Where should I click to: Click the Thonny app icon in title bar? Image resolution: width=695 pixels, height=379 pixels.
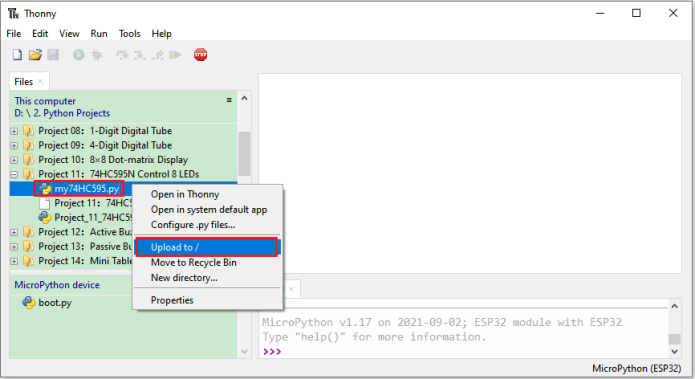(x=13, y=13)
